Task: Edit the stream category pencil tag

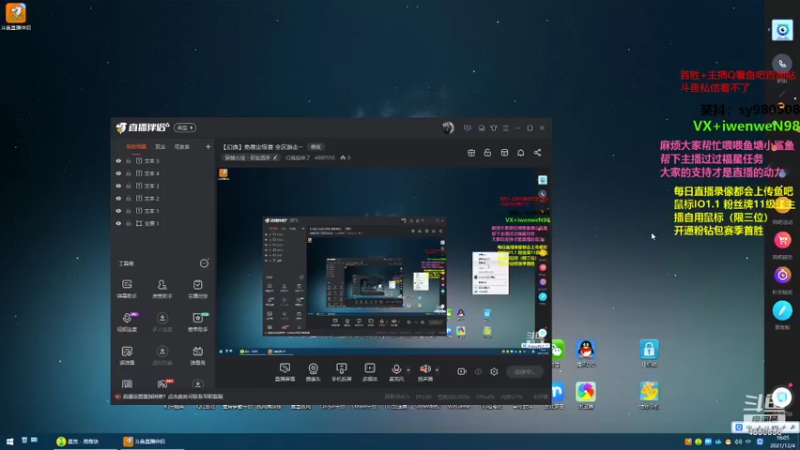Action: click(x=251, y=158)
